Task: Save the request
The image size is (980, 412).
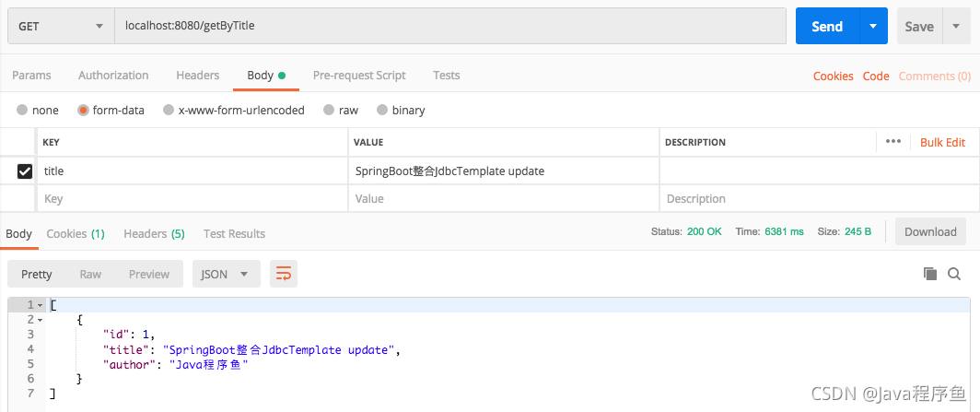Action: click(919, 26)
